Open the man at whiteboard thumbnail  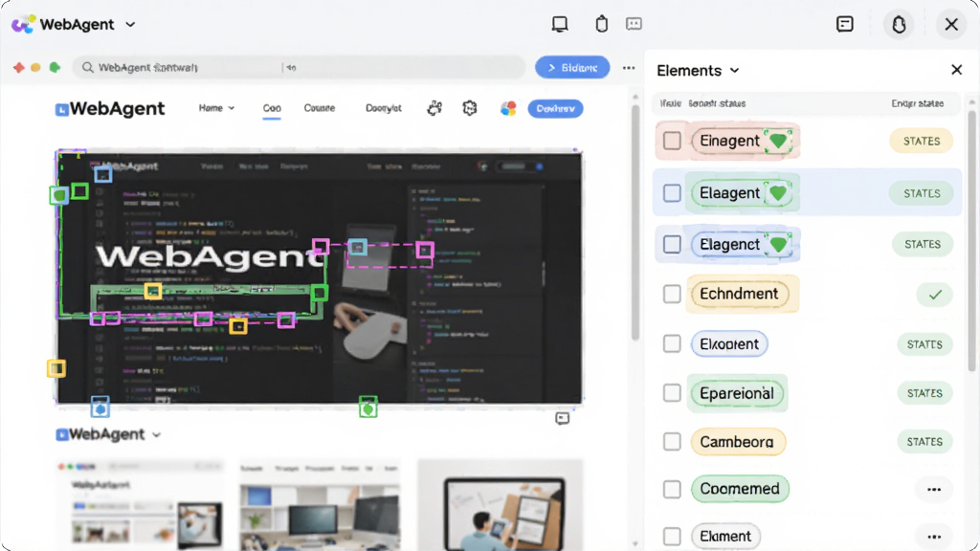click(500, 505)
